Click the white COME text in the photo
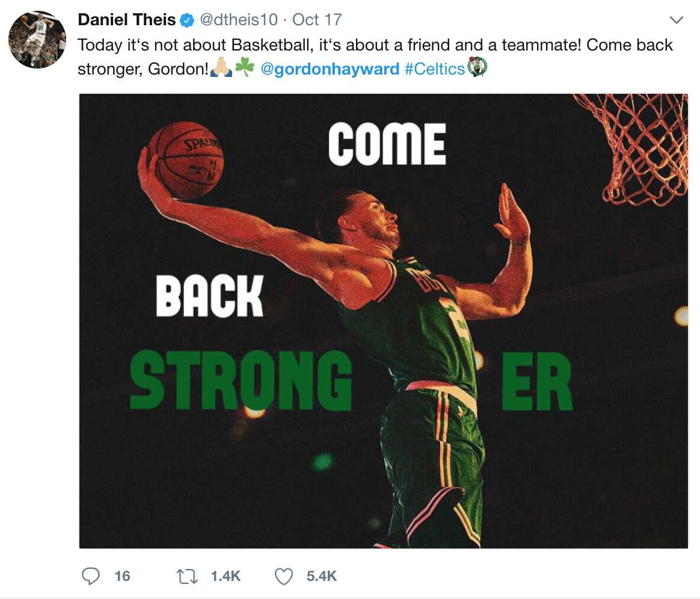This screenshot has height=599, width=700. pos(387,144)
